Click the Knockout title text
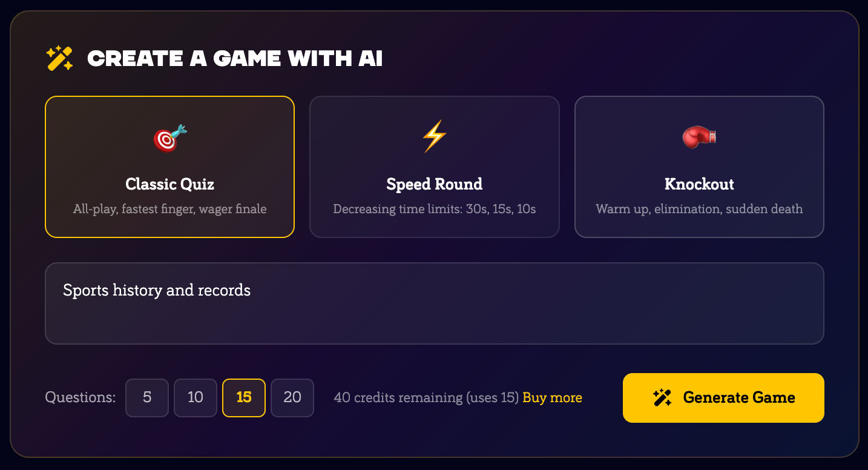 (699, 184)
